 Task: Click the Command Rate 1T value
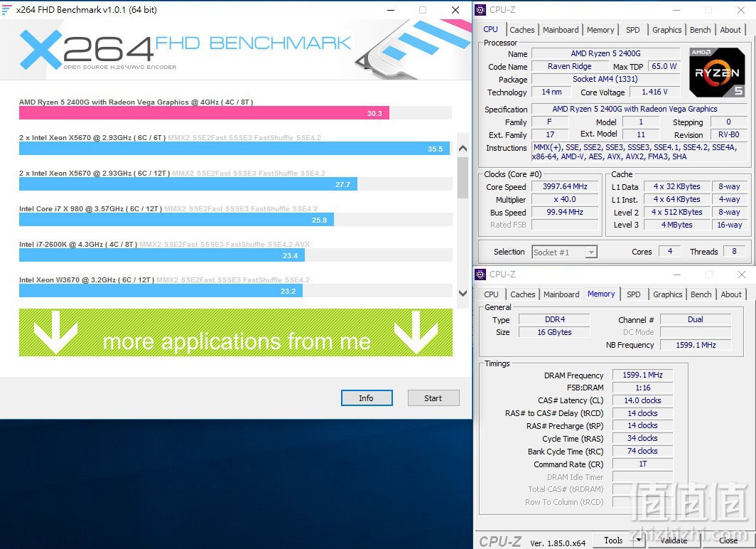pos(642,464)
